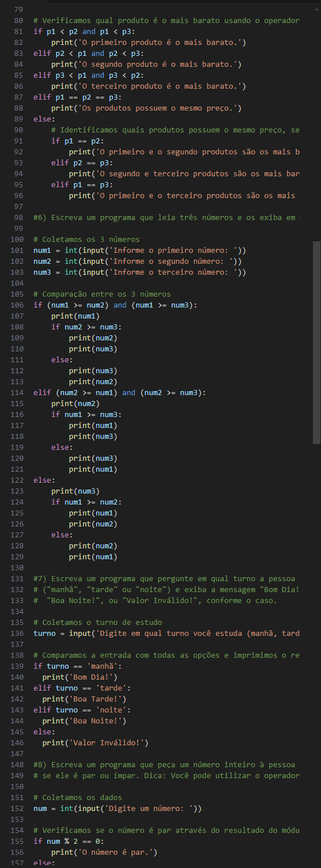
Task: Click the nested 'if num2 >= num3:' line
Action: pos(86,327)
